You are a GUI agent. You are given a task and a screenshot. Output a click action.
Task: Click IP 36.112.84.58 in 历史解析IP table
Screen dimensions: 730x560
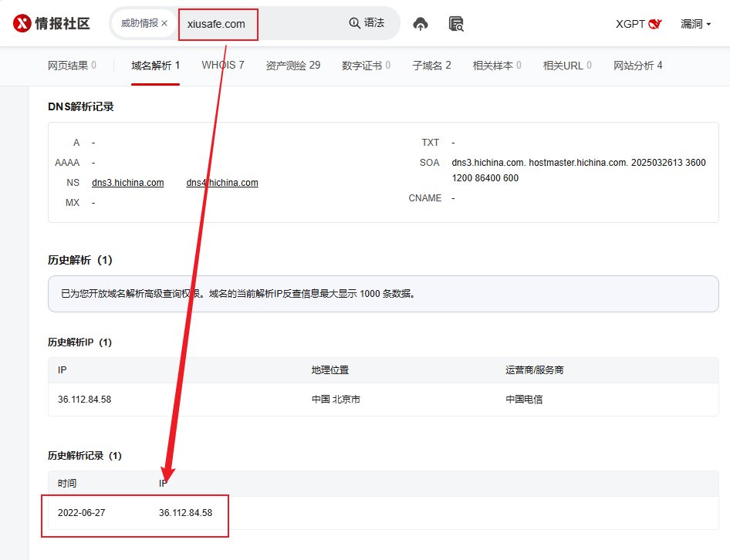point(85,400)
